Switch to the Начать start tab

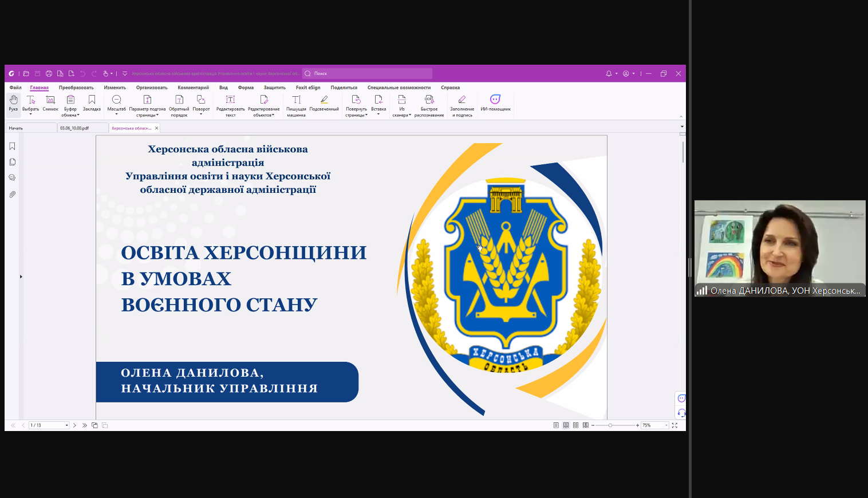tap(31, 128)
